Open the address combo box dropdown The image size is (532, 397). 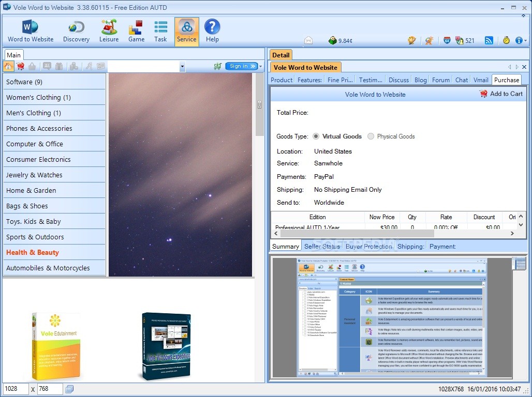(182, 67)
